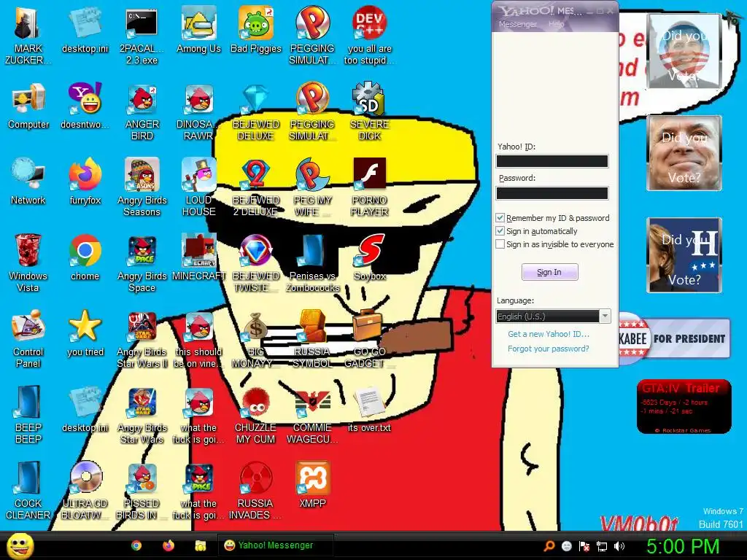This screenshot has width=747, height=560.
Task: Open Chrome from the taskbar
Action: 136,545
